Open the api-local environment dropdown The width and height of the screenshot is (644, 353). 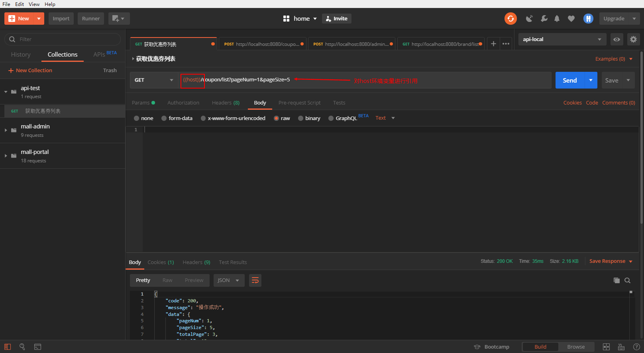click(x=562, y=39)
